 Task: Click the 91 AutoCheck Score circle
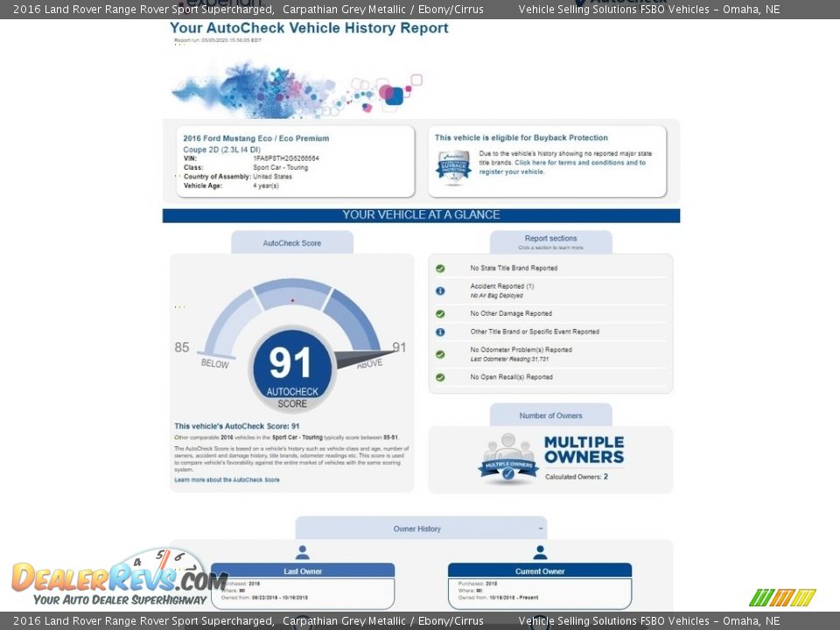[292, 369]
